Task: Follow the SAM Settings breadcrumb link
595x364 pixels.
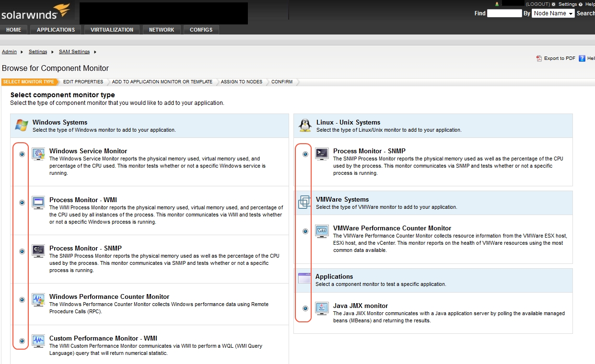Action: tap(74, 52)
